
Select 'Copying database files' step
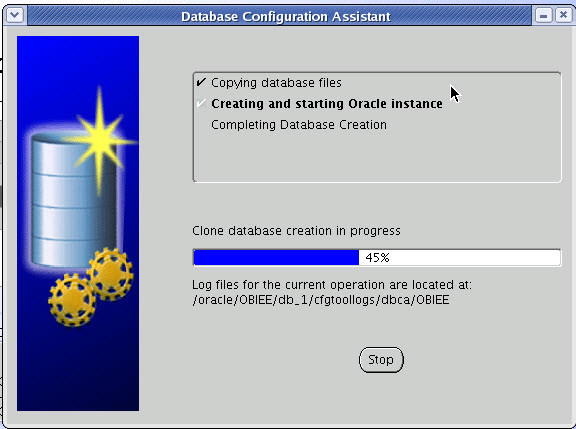pos(276,83)
